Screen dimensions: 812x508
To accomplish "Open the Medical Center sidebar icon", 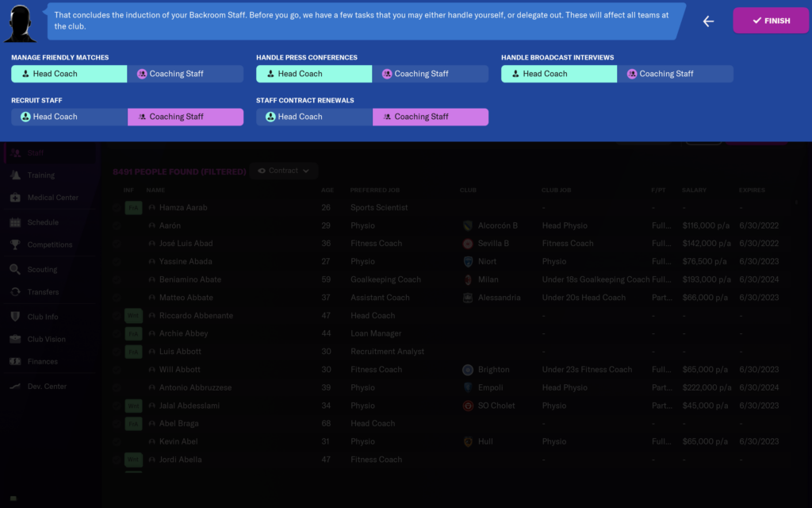I will (x=15, y=198).
